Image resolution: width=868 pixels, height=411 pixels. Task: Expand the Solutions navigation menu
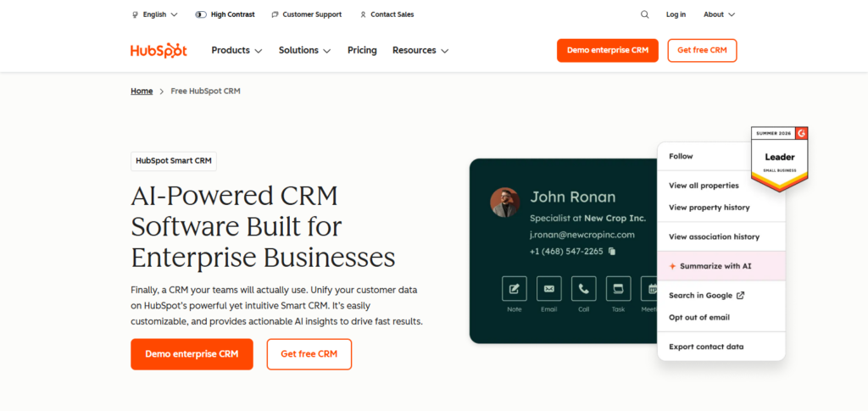(305, 50)
